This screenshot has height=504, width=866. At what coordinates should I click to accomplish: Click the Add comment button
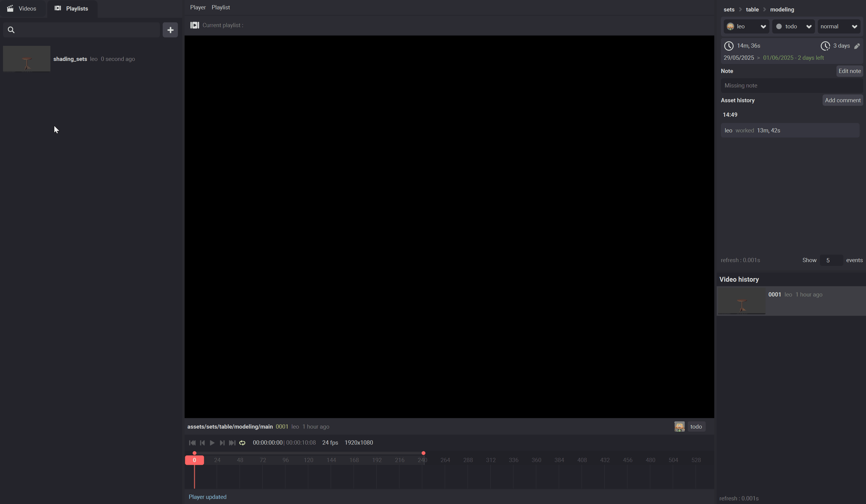coord(842,100)
